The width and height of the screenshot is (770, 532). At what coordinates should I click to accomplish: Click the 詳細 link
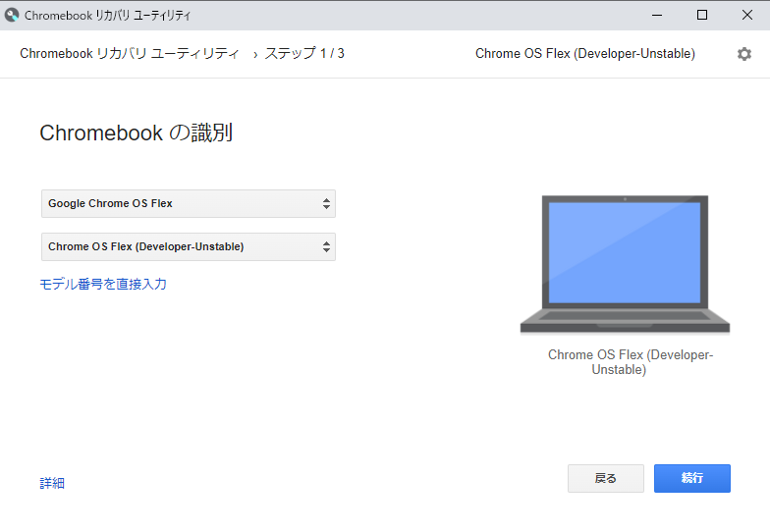point(52,483)
